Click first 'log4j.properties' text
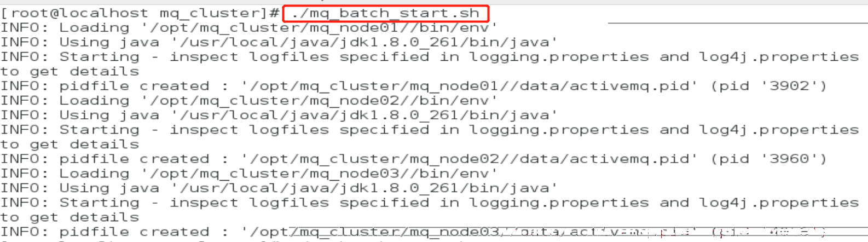 (x=779, y=57)
